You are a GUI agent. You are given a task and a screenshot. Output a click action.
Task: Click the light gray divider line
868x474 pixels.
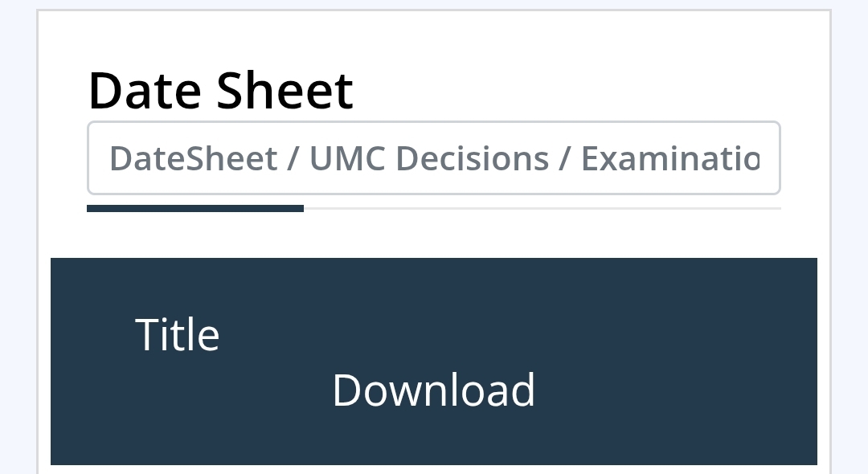point(542,209)
